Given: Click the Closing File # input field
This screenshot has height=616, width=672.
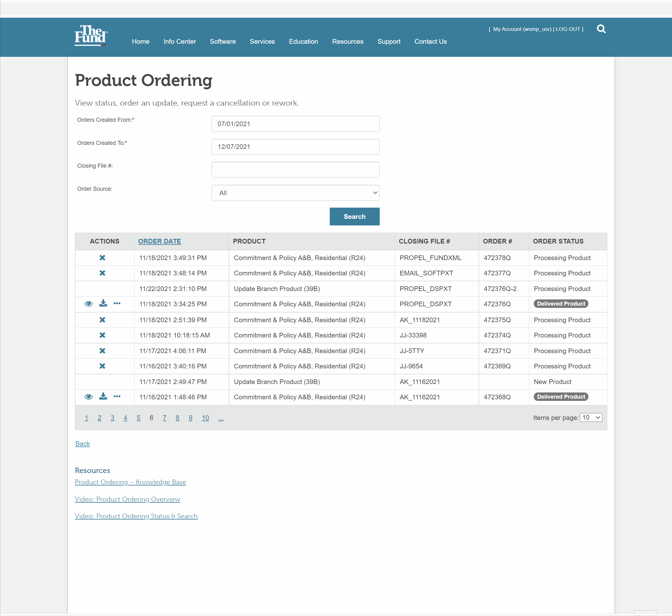Looking at the screenshot, I should pyautogui.click(x=295, y=170).
